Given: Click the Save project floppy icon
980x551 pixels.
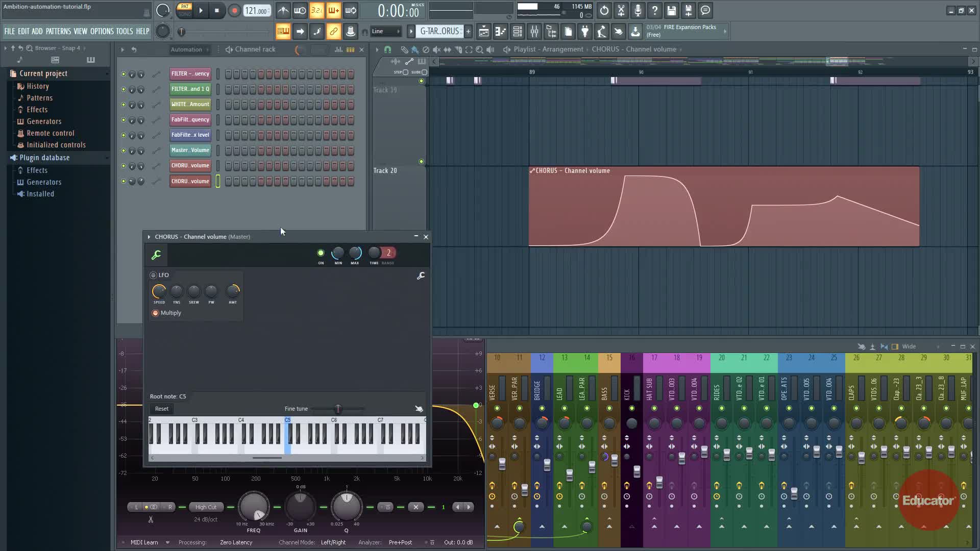Looking at the screenshot, I should point(672,11).
